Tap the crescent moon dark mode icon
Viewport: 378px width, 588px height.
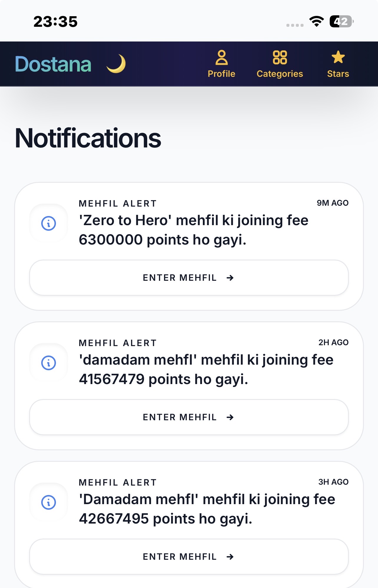(116, 64)
